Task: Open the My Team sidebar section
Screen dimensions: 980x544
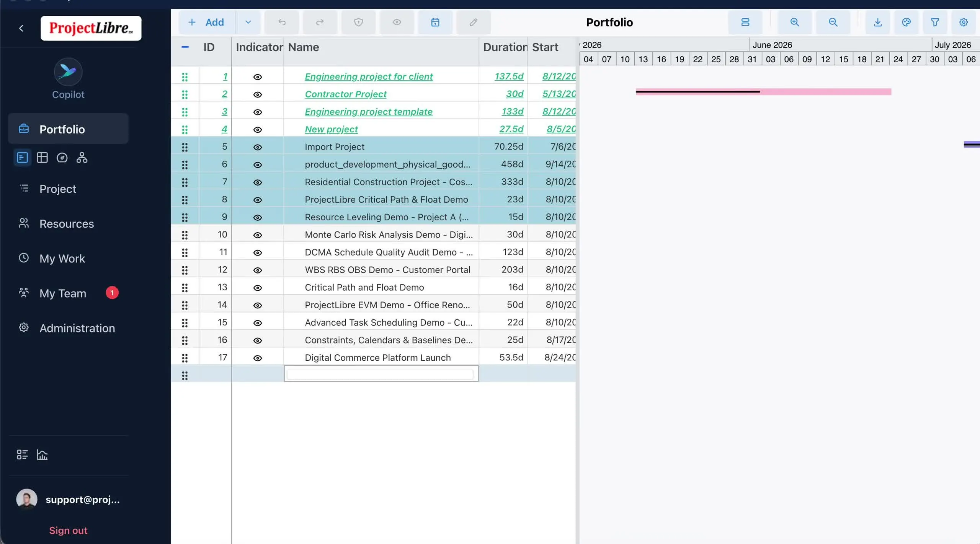Action: pyautogui.click(x=68, y=293)
